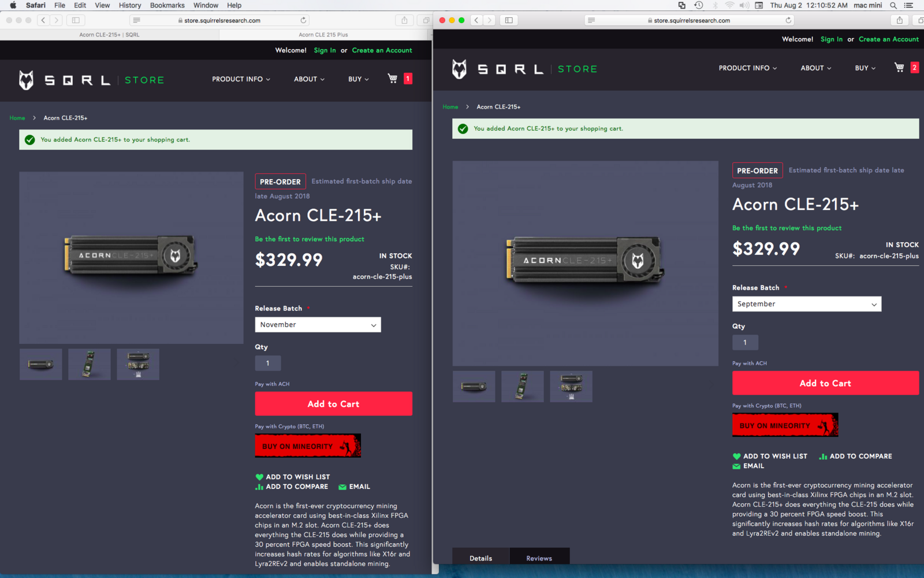The width and height of the screenshot is (924, 578).
Task: Click the SQRL fox logo in right window
Action: tap(459, 69)
